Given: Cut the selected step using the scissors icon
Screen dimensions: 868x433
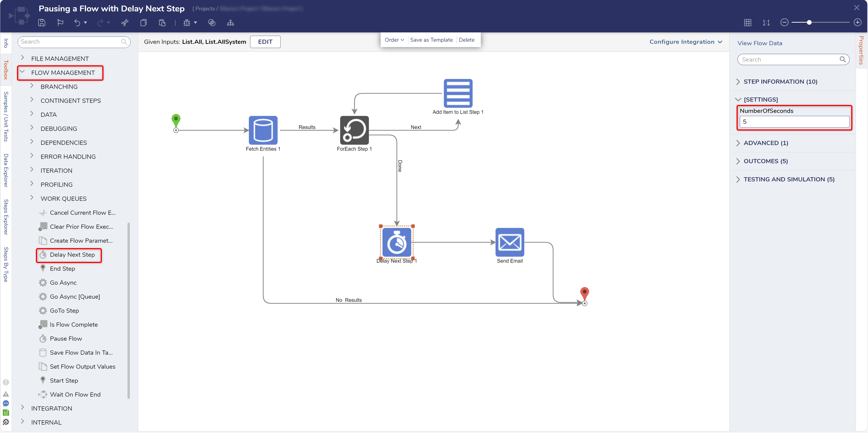Looking at the screenshot, I should point(125,23).
